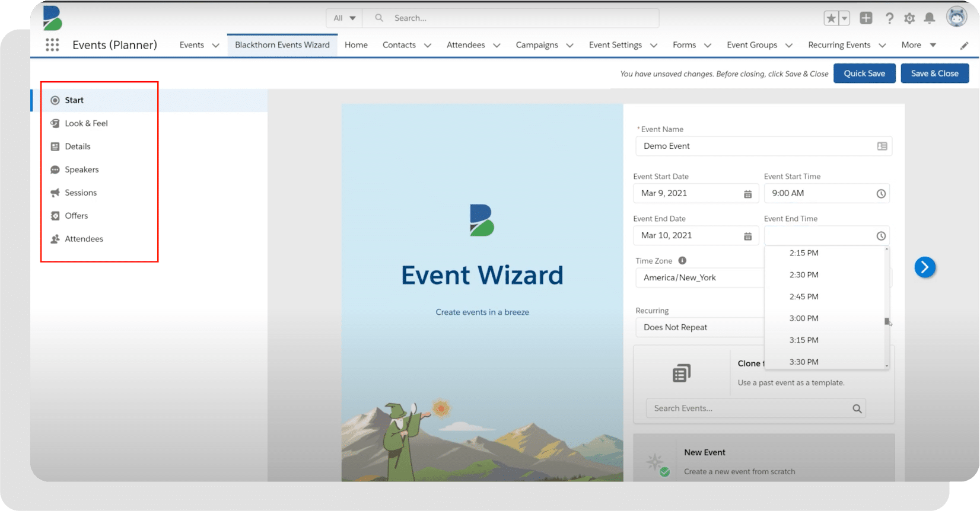Open the Setup gear icon

909,18
